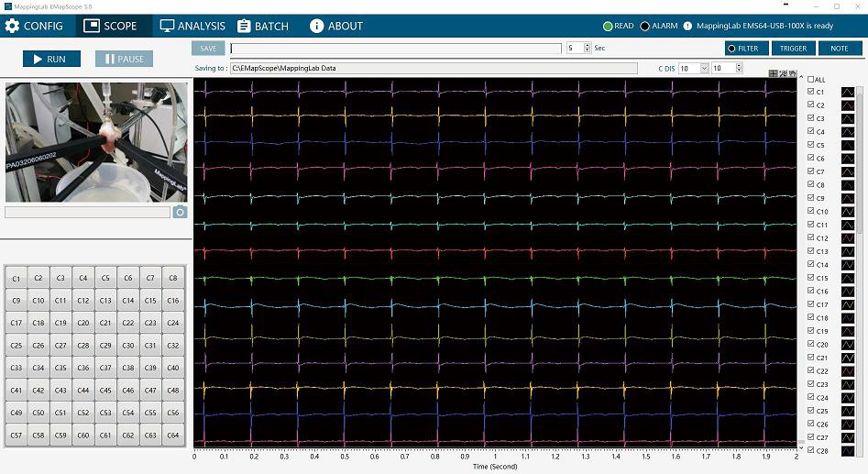Click the info icon beside device ready status
The width and height of the screenshot is (868, 474).
(x=687, y=26)
